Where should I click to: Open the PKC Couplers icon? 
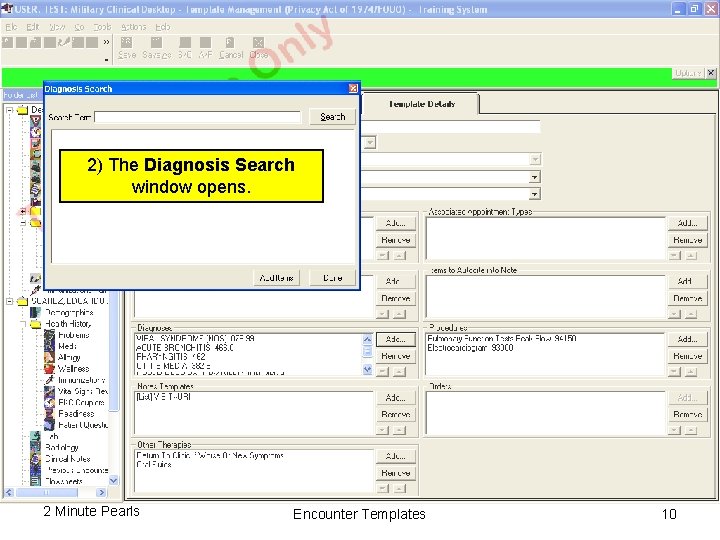[x=49, y=402]
